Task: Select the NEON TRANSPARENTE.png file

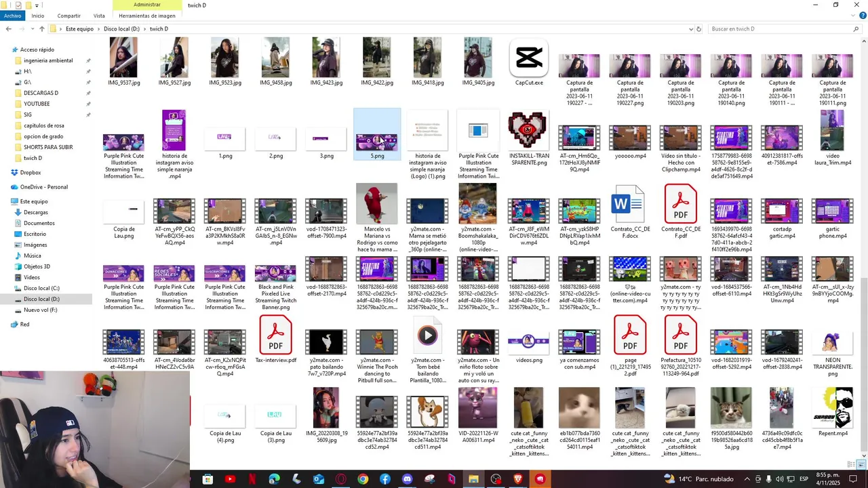Action: coord(833,342)
